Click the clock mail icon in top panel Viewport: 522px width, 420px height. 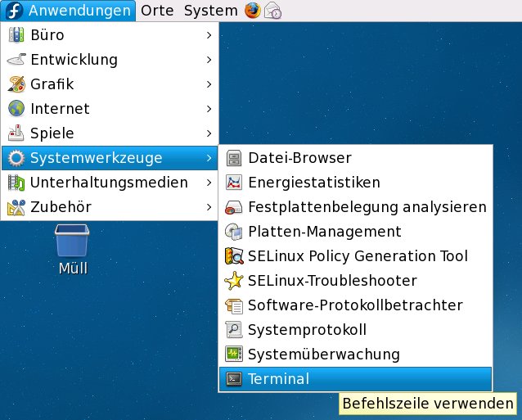(x=273, y=11)
